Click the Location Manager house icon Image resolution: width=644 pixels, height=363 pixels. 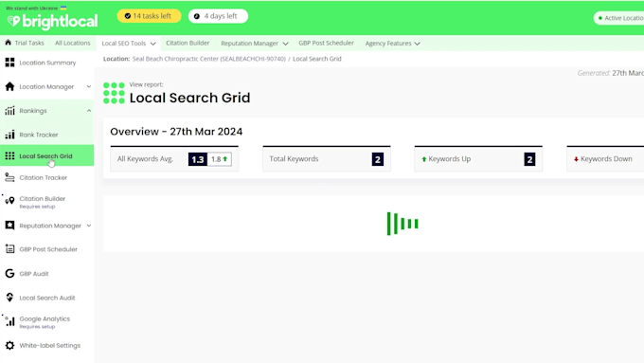click(x=9, y=86)
